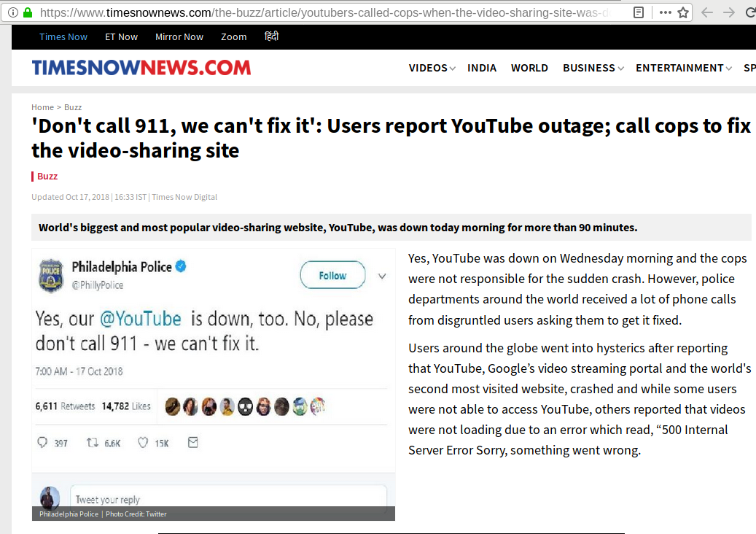Click the browser URL address field
Screen dimensions: 756x534
coord(328,12)
